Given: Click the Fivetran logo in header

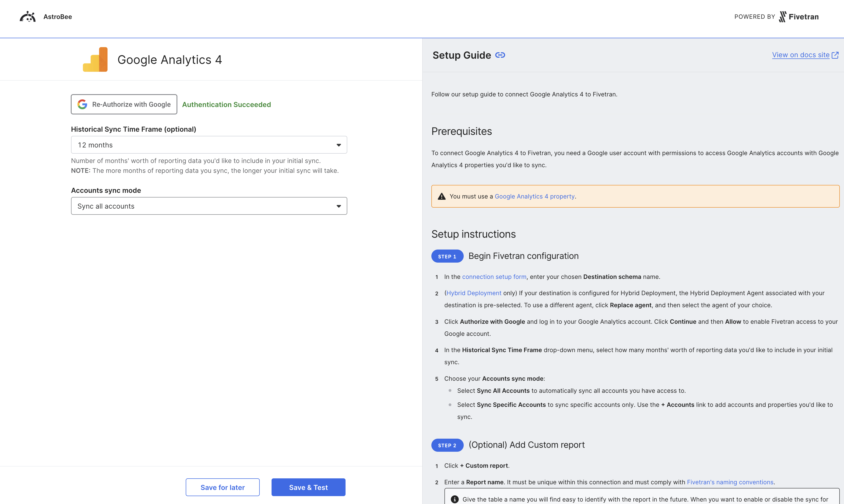Looking at the screenshot, I should (798, 17).
